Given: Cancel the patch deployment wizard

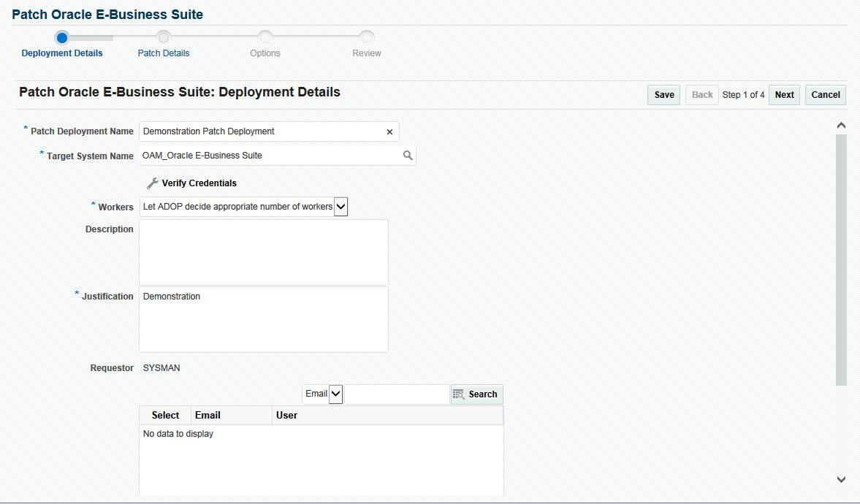Looking at the screenshot, I should 826,95.
